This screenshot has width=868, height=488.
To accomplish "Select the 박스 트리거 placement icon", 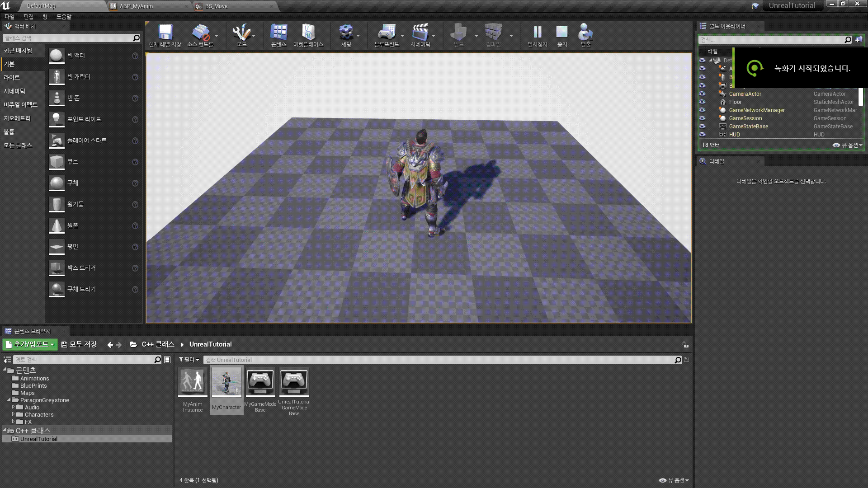I will tap(57, 268).
